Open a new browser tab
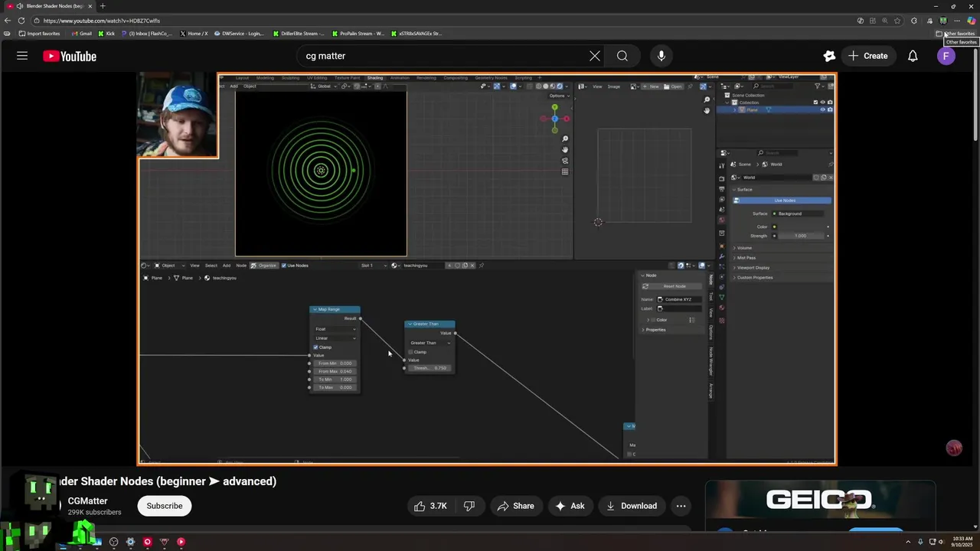980x551 pixels. 103,6
